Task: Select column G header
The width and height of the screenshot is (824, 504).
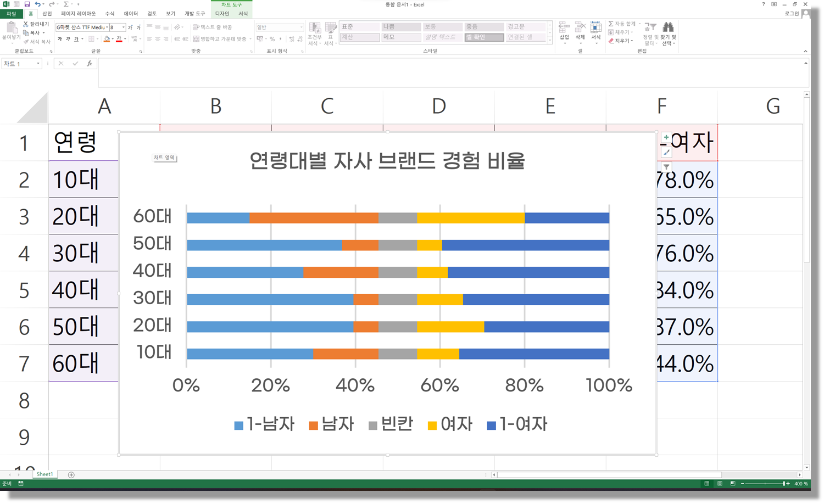Action: click(772, 107)
